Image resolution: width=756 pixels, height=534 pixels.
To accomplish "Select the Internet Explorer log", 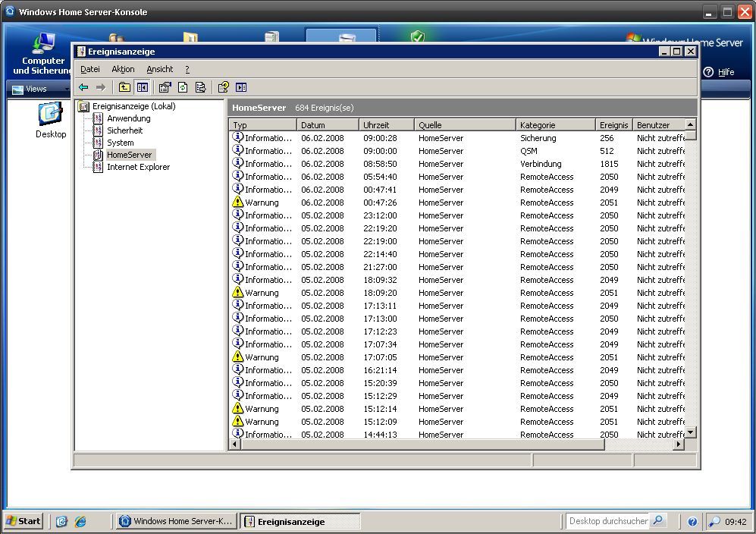I will (x=138, y=167).
